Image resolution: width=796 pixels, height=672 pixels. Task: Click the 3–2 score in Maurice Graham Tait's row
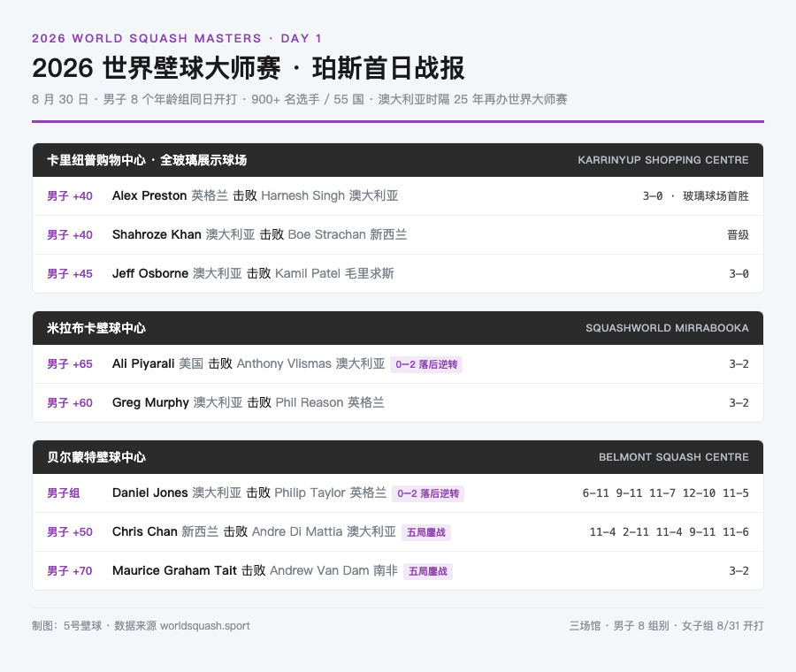click(739, 571)
